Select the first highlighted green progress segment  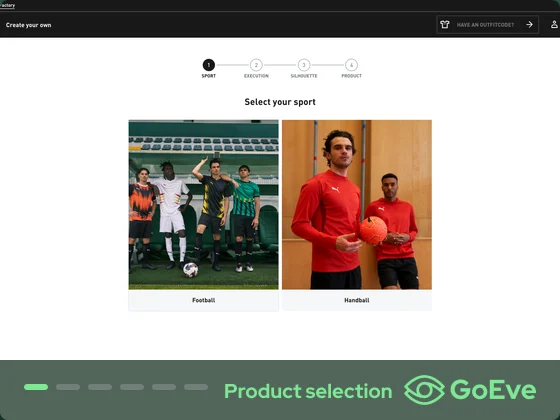pyautogui.click(x=36, y=387)
